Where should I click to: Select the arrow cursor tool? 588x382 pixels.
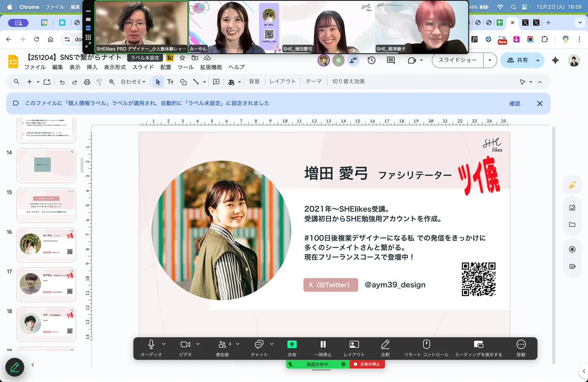pyautogui.click(x=158, y=82)
